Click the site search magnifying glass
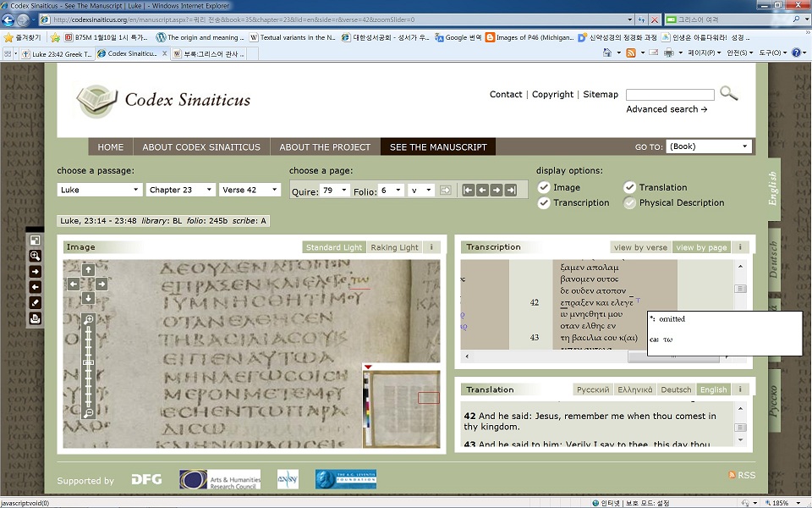This screenshot has height=508, width=812. click(728, 93)
